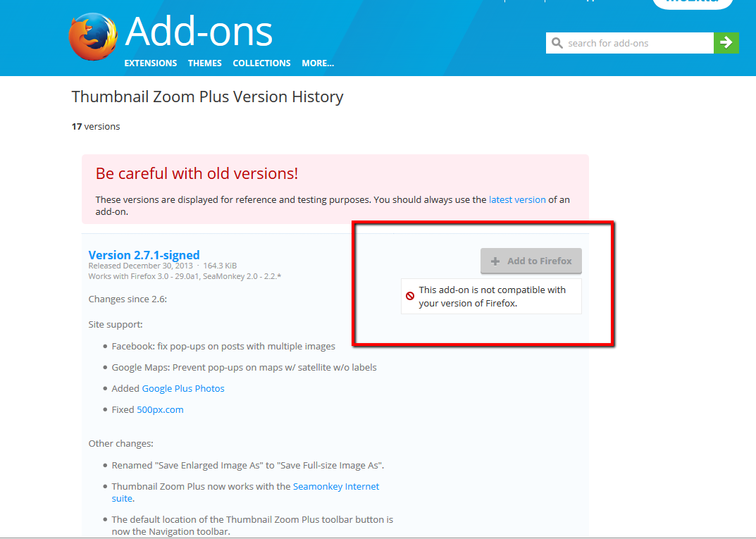Click the disabled Add to Firefox button

pos(531,261)
